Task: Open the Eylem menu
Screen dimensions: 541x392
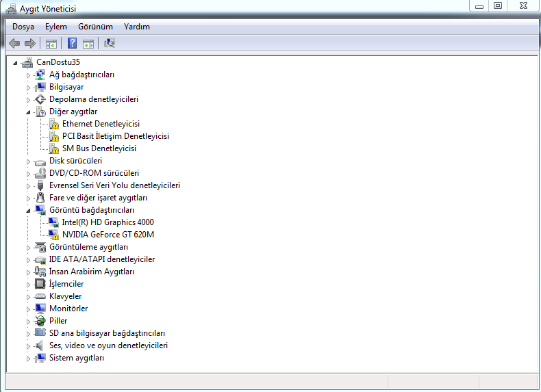Action: 56,27
